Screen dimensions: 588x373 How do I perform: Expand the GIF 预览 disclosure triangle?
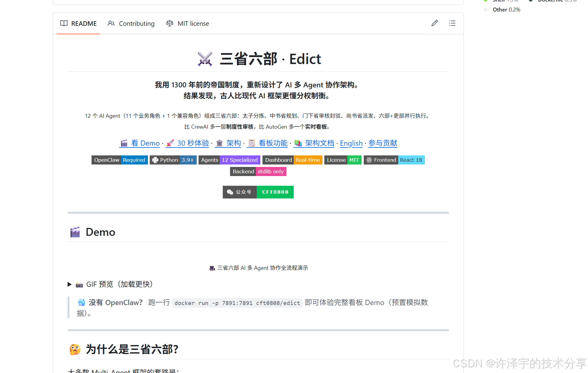(x=69, y=284)
